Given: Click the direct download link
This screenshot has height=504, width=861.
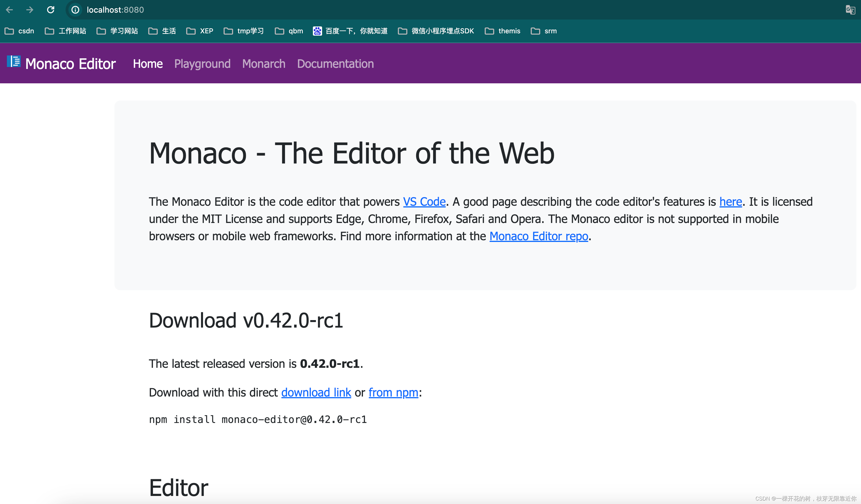Looking at the screenshot, I should coord(316,393).
